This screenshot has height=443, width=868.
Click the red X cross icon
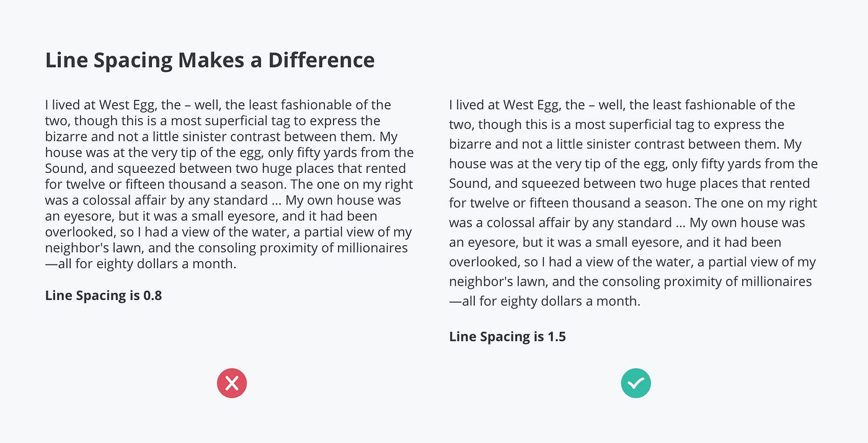(x=232, y=384)
